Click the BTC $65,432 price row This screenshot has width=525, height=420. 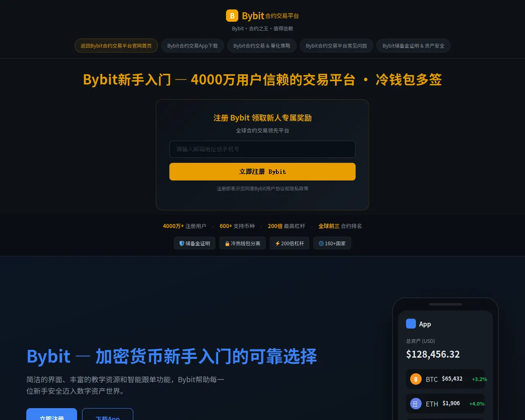click(x=445, y=379)
